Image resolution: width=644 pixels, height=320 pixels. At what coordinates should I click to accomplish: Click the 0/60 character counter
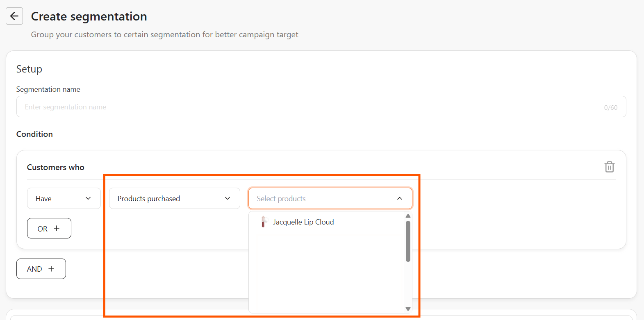[x=610, y=107]
